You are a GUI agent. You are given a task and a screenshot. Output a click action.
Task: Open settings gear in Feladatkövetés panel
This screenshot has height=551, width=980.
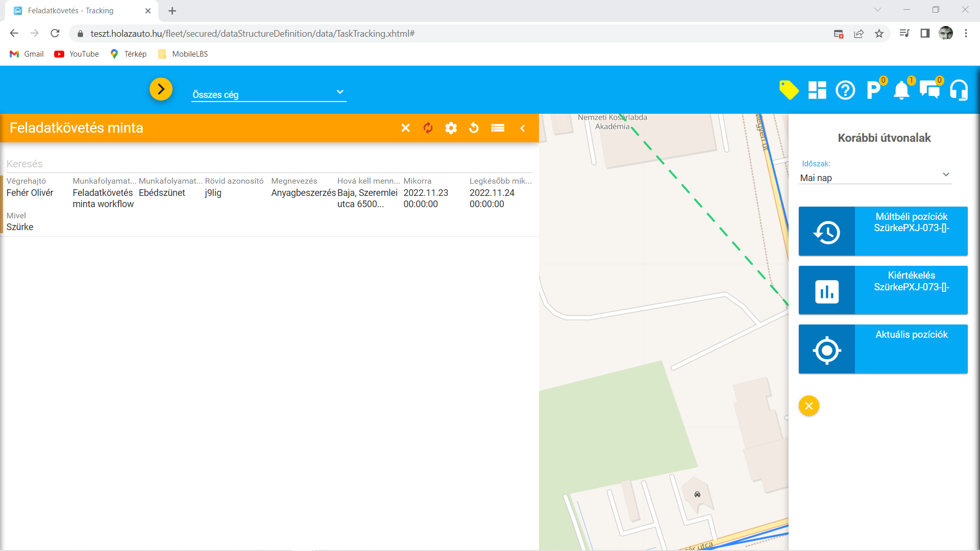pyautogui.click(x=451, y=128)
